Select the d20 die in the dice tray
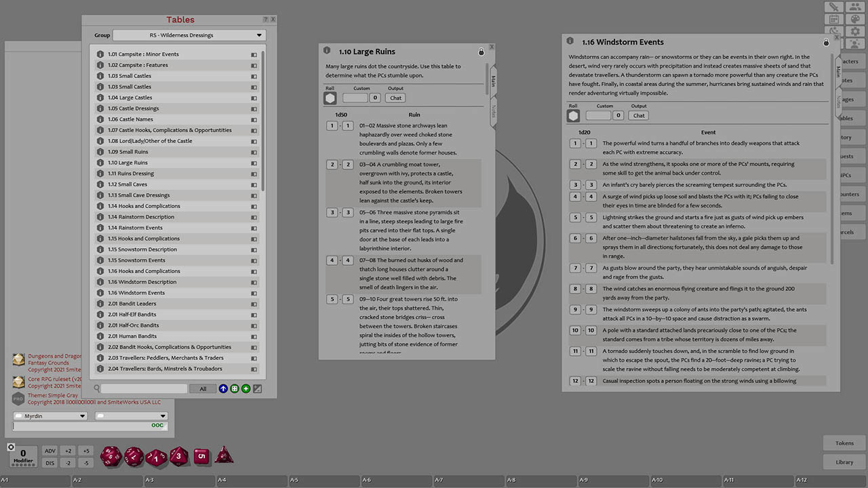 point(111,455)
